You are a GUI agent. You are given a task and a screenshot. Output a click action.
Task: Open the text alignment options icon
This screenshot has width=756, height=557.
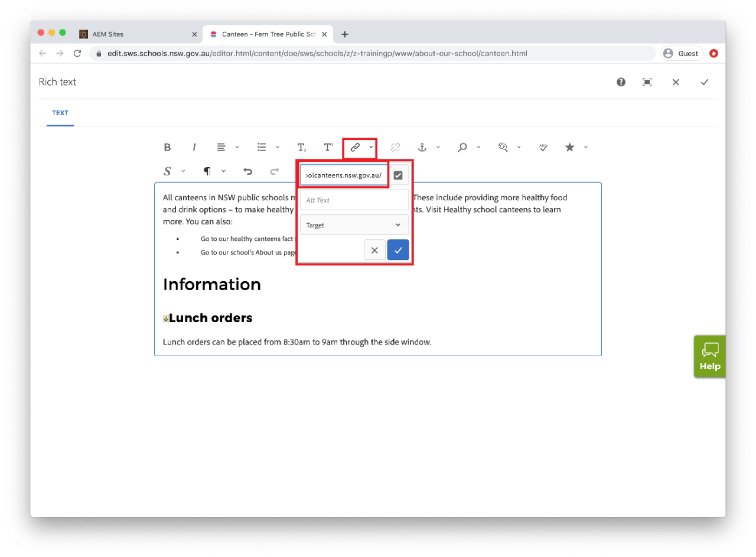[221, 147]
